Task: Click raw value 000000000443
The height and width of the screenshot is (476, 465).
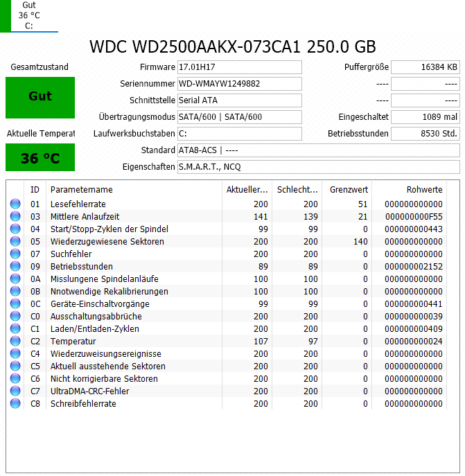Action: [x=413, y=229]
